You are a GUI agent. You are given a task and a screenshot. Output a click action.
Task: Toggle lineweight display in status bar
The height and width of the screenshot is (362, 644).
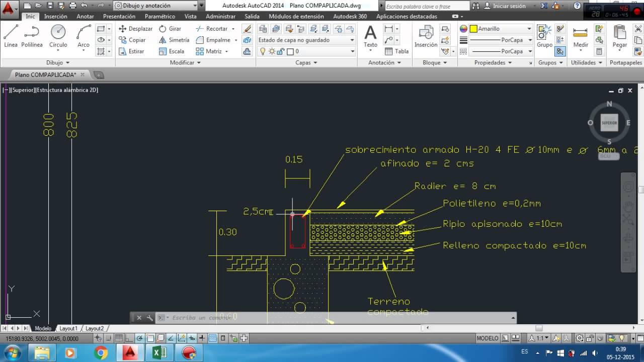[x=202, y=338]
